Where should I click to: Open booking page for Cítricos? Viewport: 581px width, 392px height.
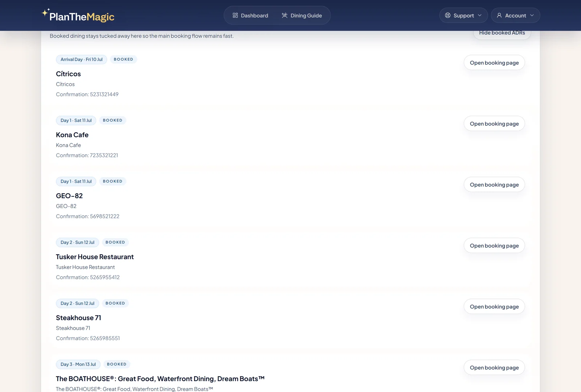click(494, 62)
